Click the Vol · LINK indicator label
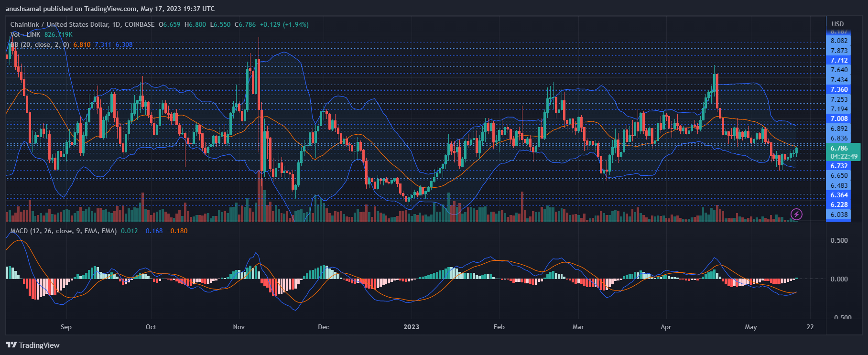The height and width of the screenshot is (355, 868). [x=25, y=34]
